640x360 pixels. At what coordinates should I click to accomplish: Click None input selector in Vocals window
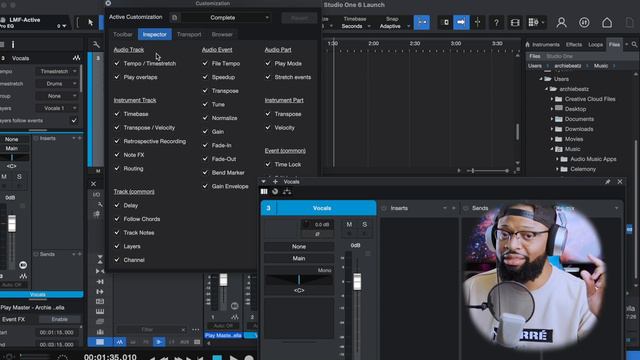[x=299, y=247]
